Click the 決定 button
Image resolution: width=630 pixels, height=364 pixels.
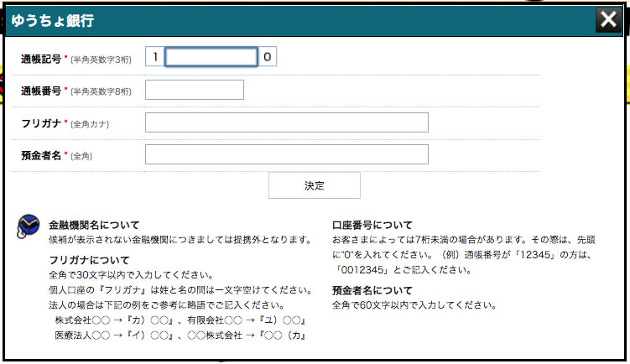[x=315, y=185]
